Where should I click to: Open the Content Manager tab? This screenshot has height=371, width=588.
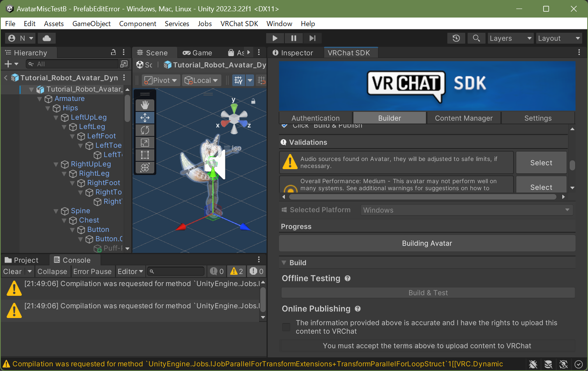pos(464,118)
